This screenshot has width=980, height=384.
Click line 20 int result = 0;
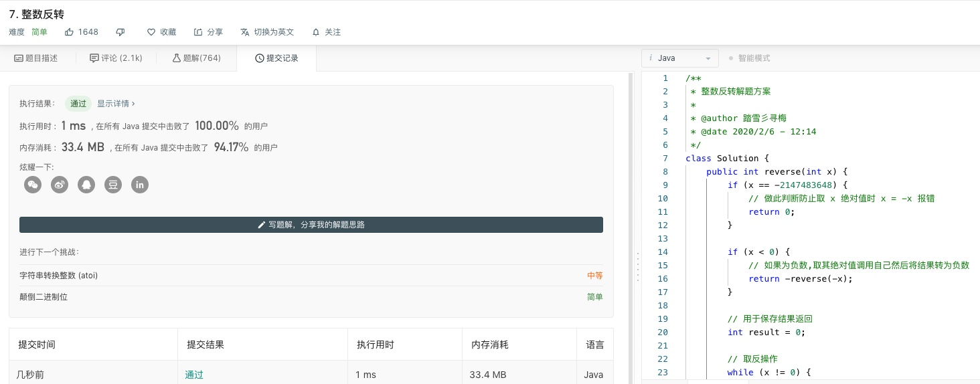pyautogui.click(x=766, y=332)
